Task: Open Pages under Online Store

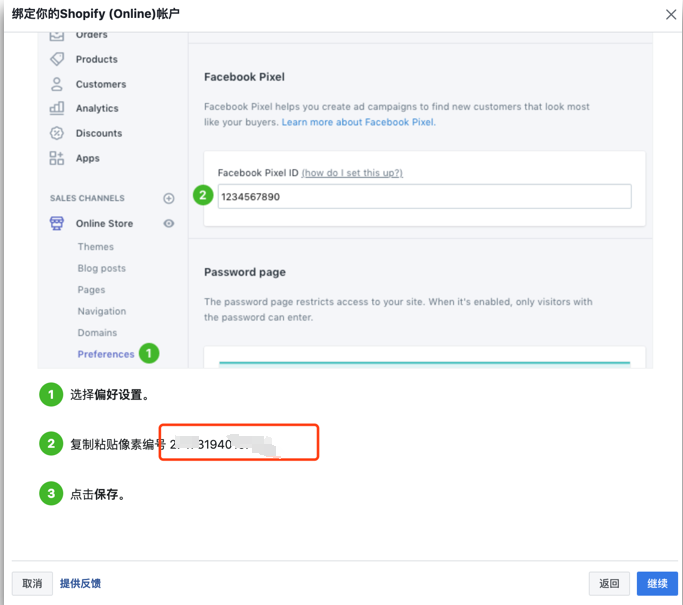Action: [x=91, y=290]
